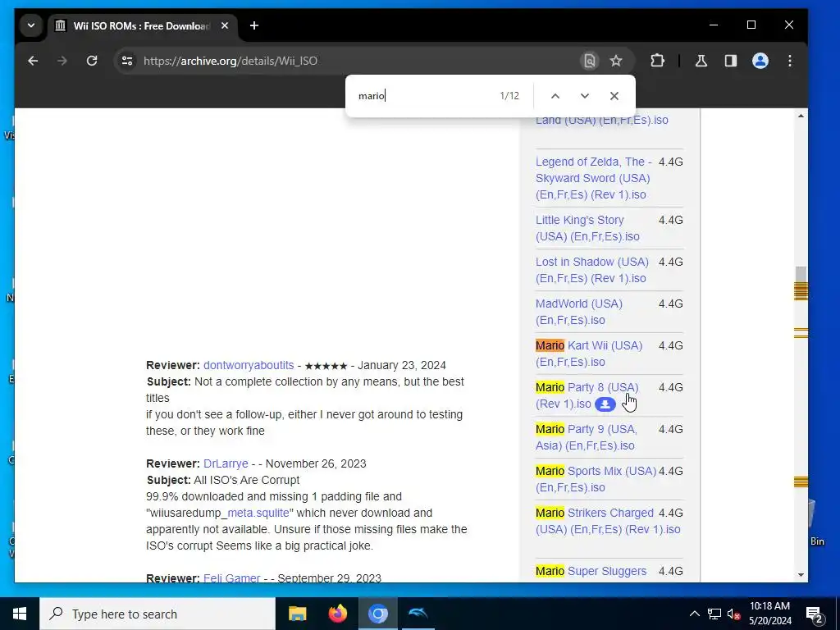The image size is (840, 630).
Task: Open Lost in Shadow iso link
Action: 592,270
